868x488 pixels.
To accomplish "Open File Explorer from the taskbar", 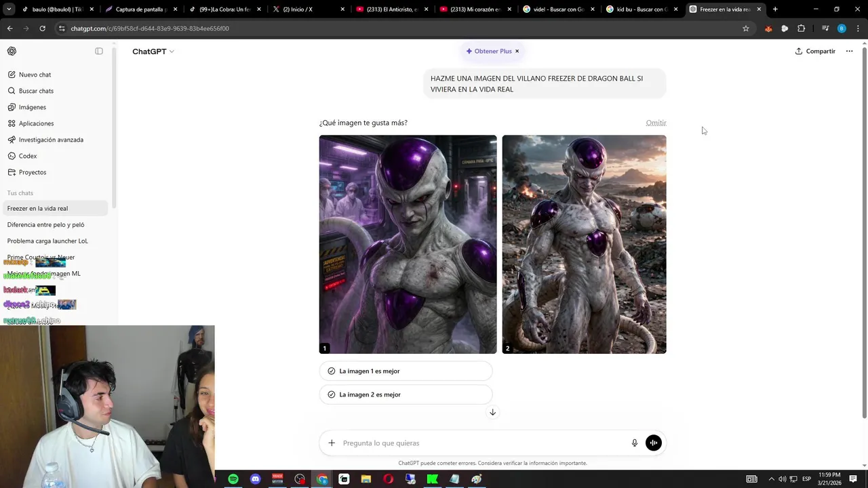I will pos(366,479).
